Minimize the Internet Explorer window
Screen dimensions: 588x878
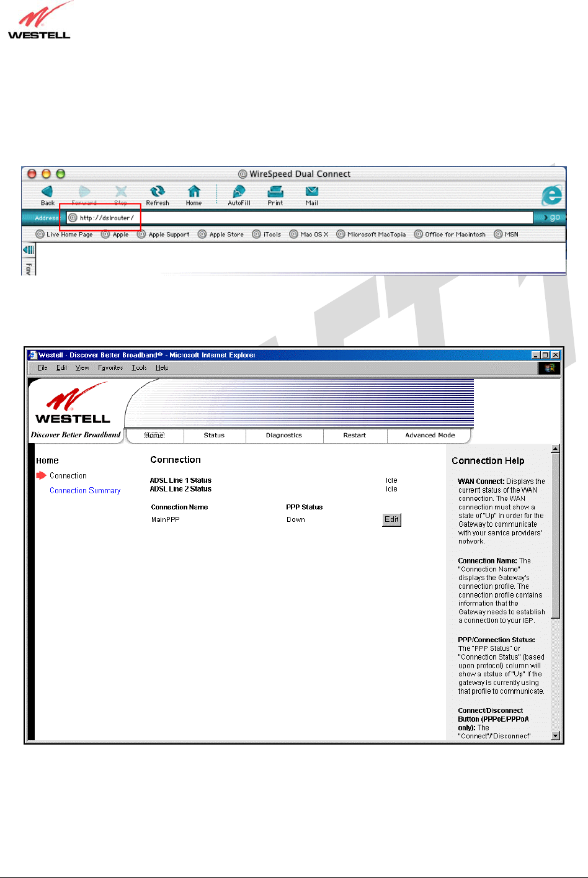[x=536, y=355]
